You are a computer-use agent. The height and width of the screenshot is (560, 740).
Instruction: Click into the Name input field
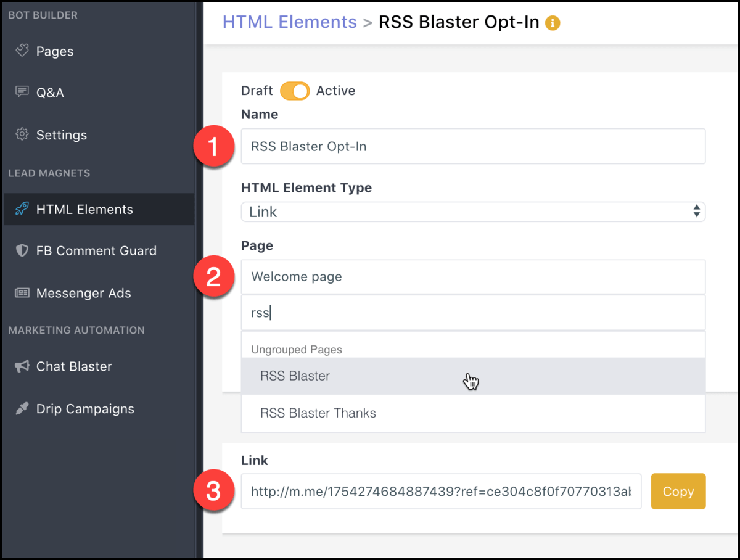tap(473, 146)
